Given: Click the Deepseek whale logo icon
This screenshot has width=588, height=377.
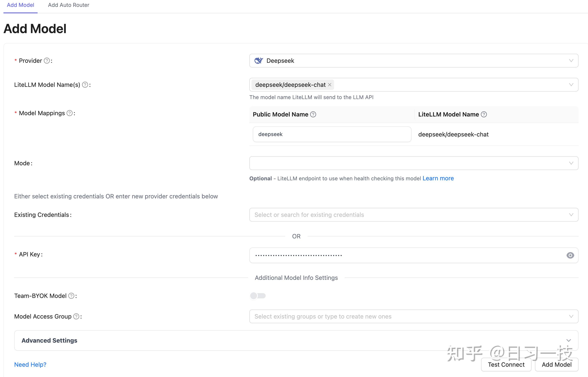Looking at the screenshot, I should click(x=259, y=60).
